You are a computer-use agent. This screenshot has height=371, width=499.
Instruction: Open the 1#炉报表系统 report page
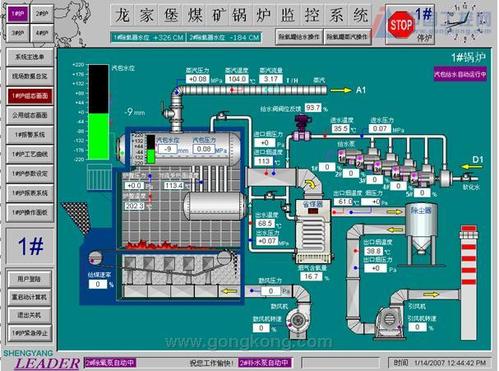(30, 193)
